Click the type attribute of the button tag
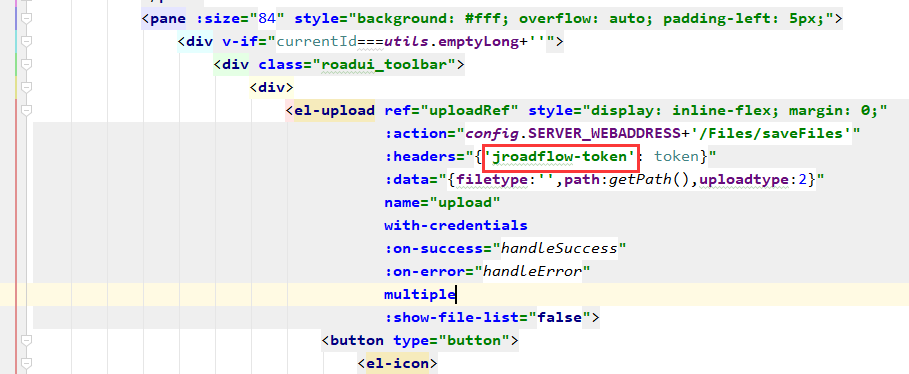Image resolution: width=909 pixels, height=374 pixels. coord(410,340)
